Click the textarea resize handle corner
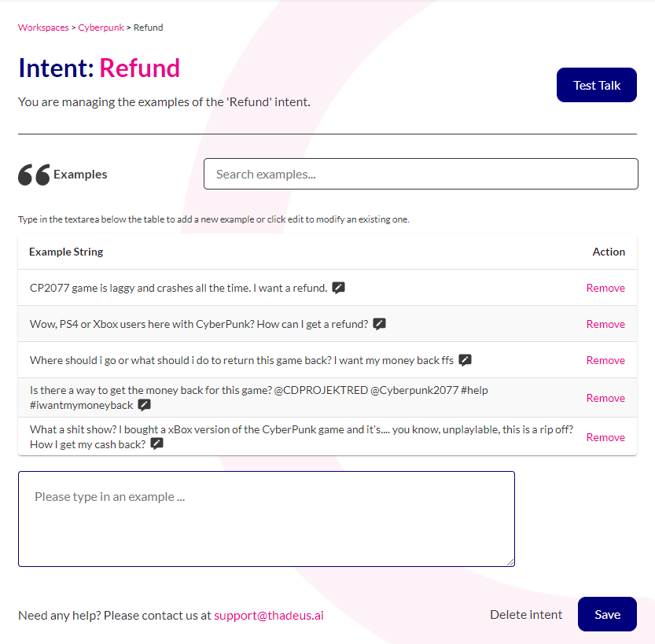 (510, 562)
